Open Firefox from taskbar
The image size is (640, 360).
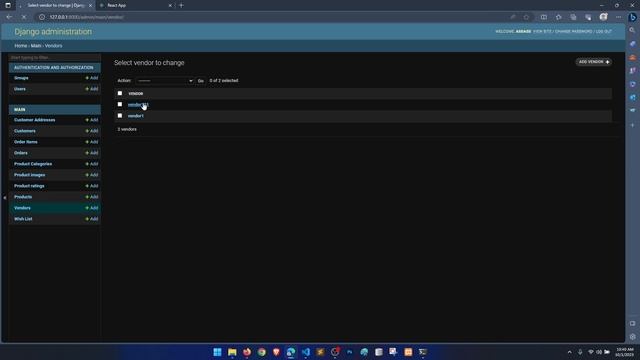click(247, 352)
